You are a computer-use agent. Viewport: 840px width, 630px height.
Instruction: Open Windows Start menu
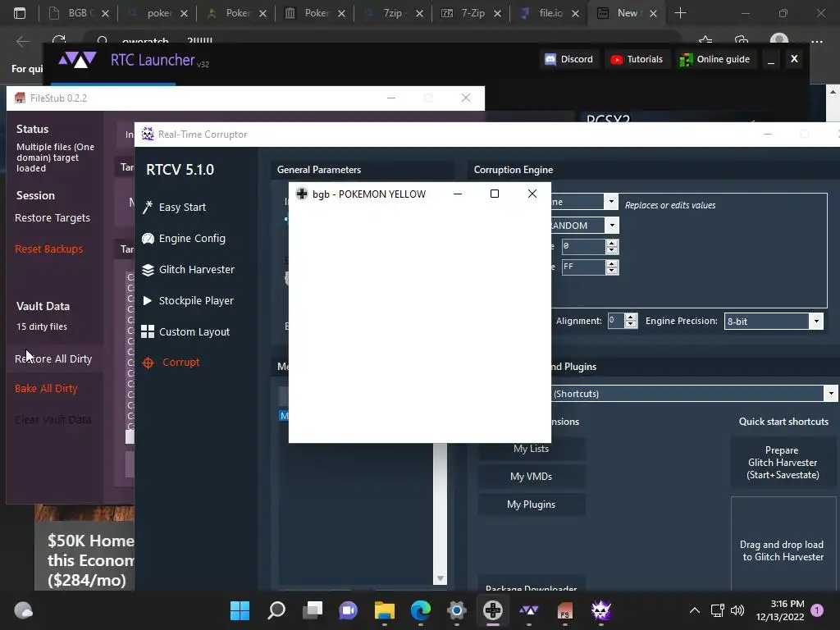coord(240,610)
